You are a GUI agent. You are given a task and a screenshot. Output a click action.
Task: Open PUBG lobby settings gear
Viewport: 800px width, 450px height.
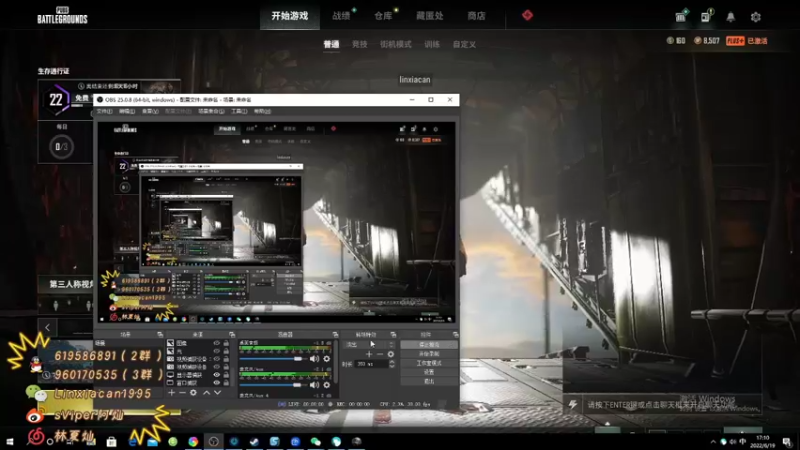tap(756, 17)
